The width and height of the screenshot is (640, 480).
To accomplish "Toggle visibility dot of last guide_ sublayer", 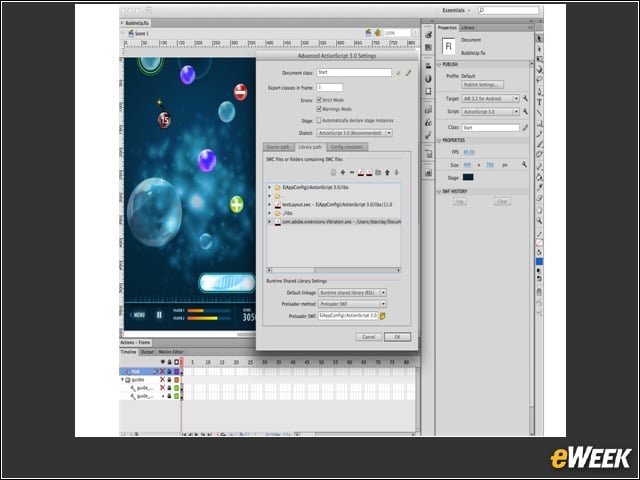I will pos(163,396).
